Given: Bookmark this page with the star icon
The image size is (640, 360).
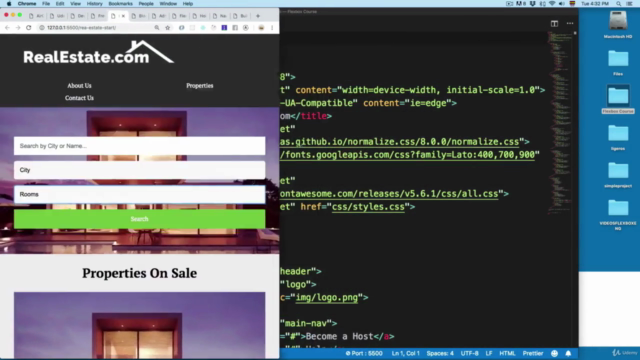Looking at the screenshot, I should point(168,28).
